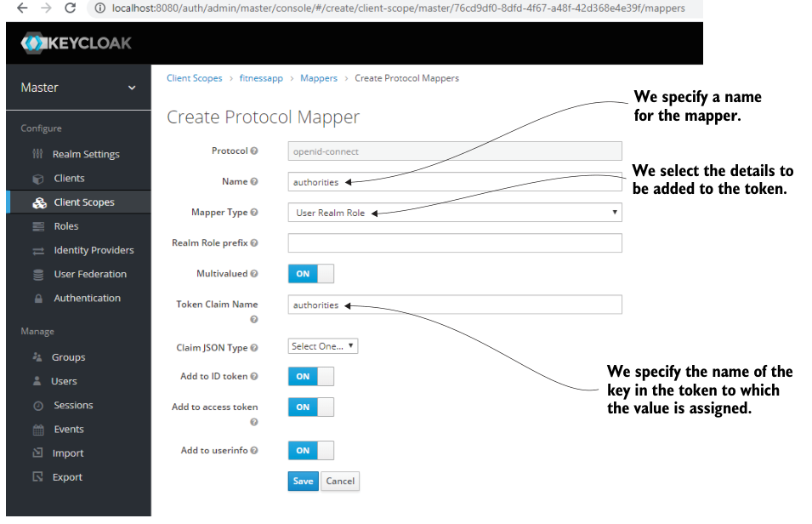Open Import in sidebar
The height and width of the screenshot is (524, 812).
(x=68, y=453)
